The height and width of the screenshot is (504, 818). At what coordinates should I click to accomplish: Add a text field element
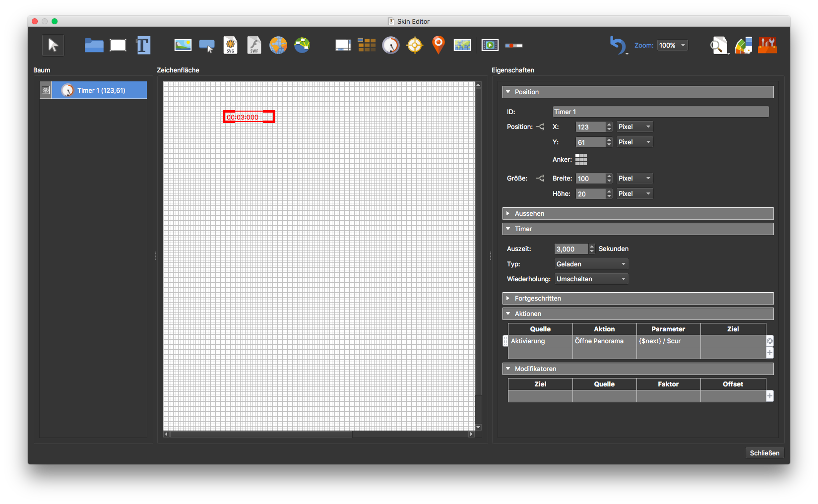pyautogui.click(x=143, y=46)
